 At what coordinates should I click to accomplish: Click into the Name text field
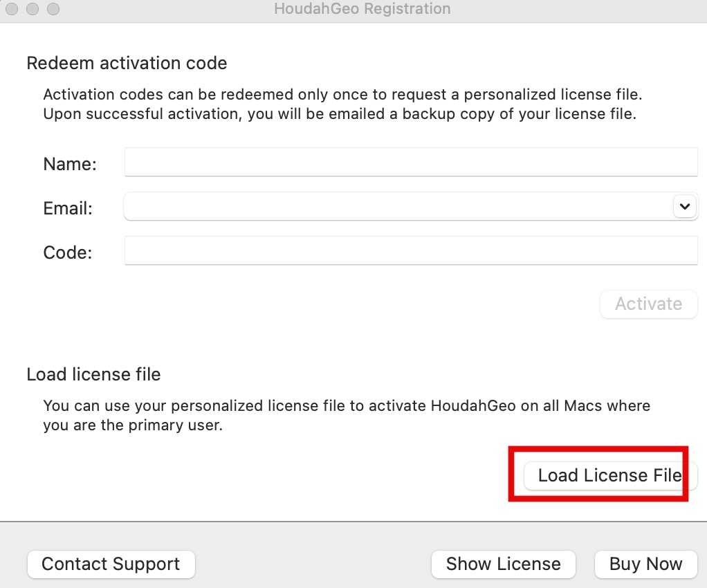tap(410, 163)
